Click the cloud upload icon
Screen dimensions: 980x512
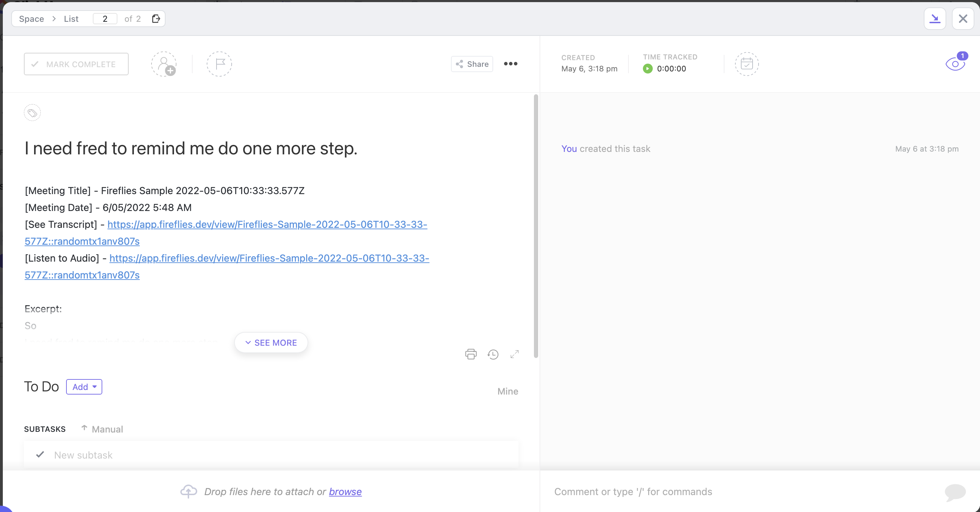coord(189,491)
